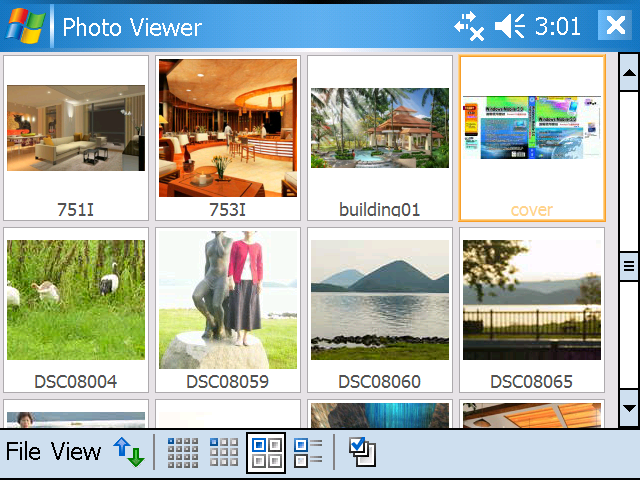Click the Photo Viewer title text
The height and width of the screenshot is (480, 640).
point(132,27)
